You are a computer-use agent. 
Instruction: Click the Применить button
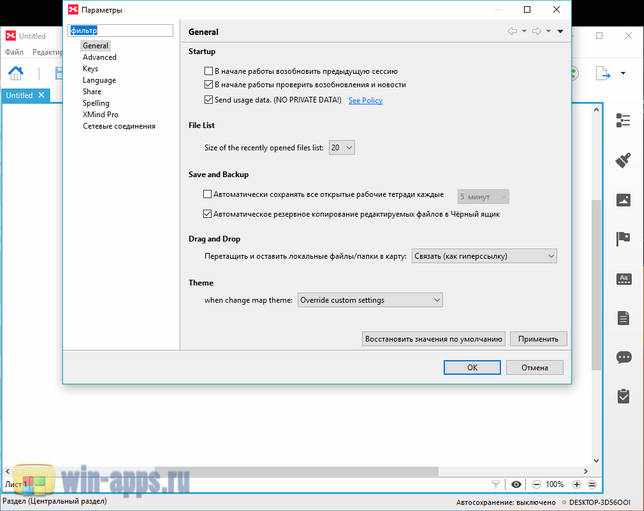(x=538, y=339)
